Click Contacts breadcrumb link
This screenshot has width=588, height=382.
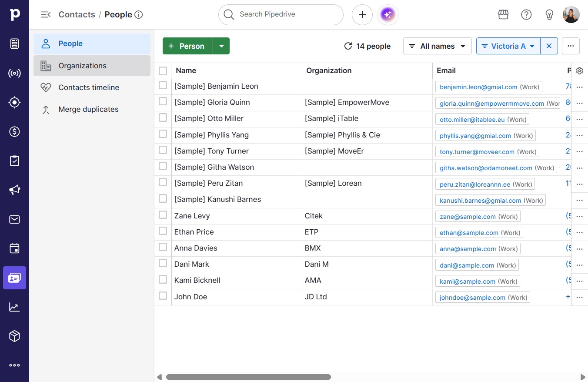77,15
